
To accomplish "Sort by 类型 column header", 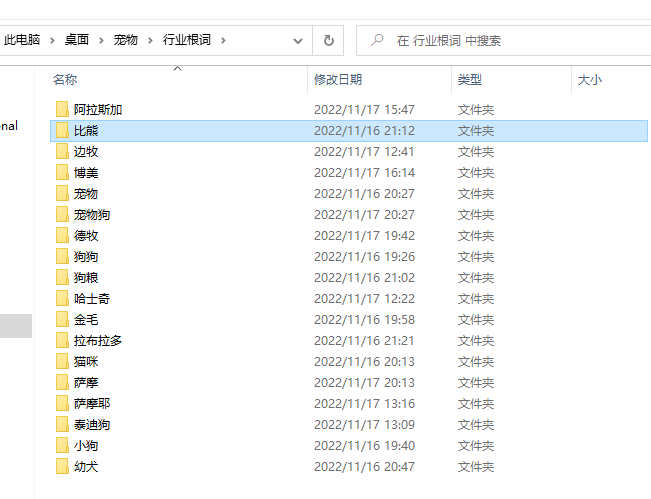I will point(470,79).
